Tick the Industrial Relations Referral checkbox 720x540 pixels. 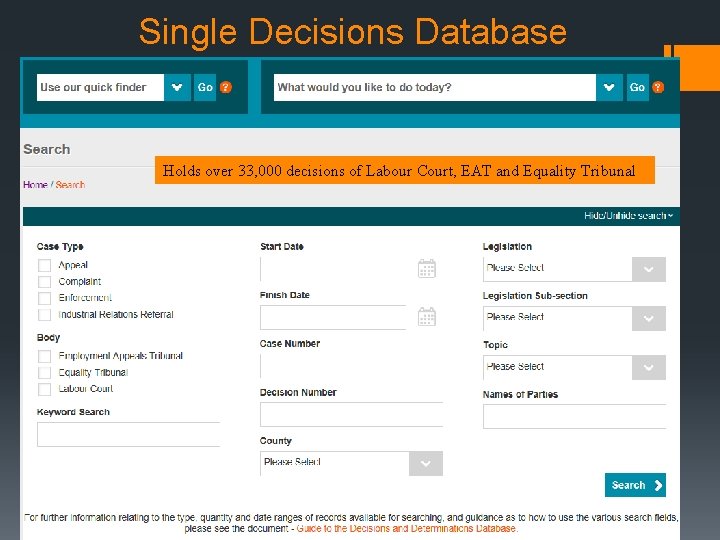pos(45,315)
